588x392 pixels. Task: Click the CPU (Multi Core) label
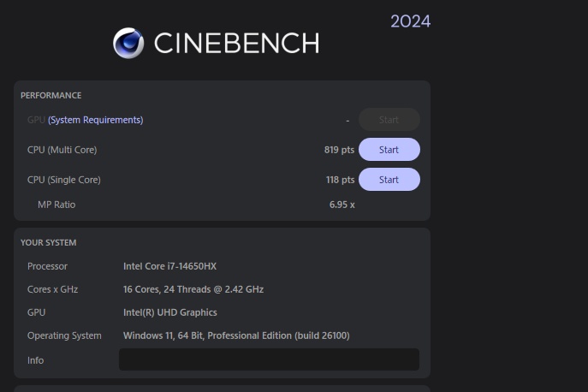tap(62, 150)
